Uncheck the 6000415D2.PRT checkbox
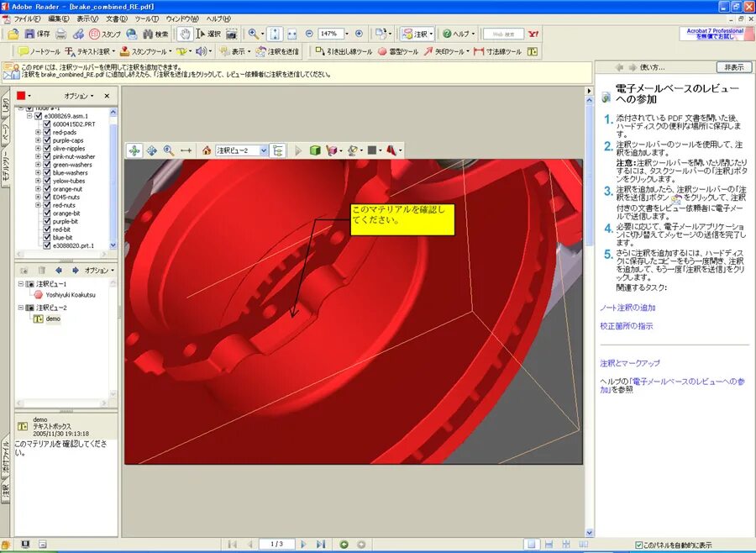 click(47, 124)
